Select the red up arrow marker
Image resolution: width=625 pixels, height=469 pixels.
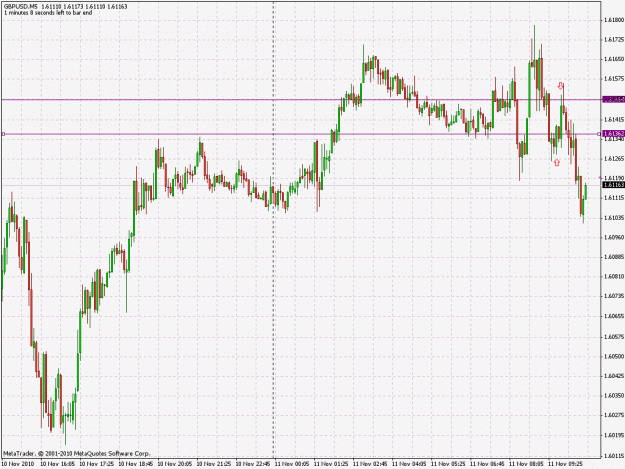[x=557, y=162]
